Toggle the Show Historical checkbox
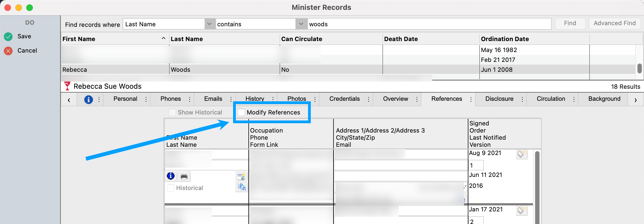 click(172, 112)
